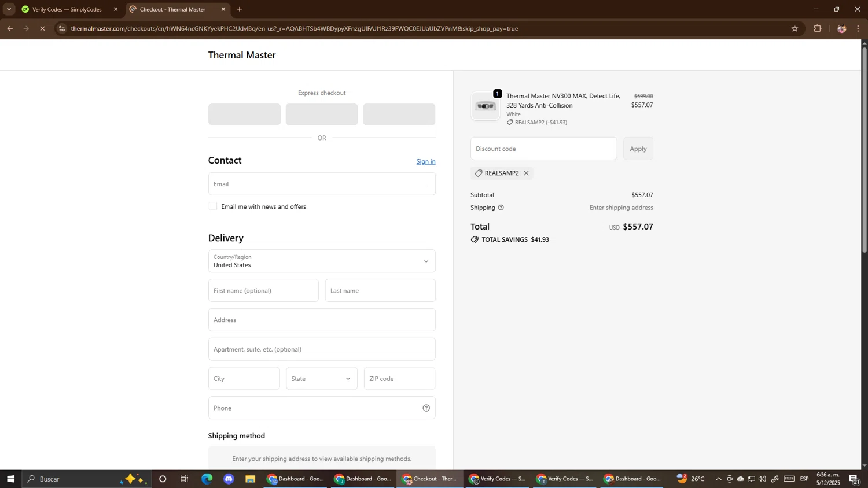The image size is (868, 488).
Task: Click the Address field
Action: pyautogui.click(x=322, y=320)
